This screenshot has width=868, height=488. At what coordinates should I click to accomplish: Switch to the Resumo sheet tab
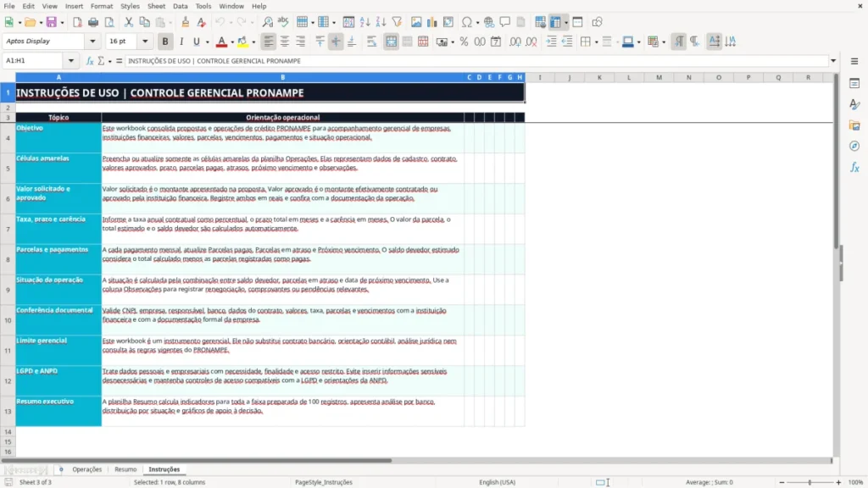pyautogui.click(x=125, y=469)
